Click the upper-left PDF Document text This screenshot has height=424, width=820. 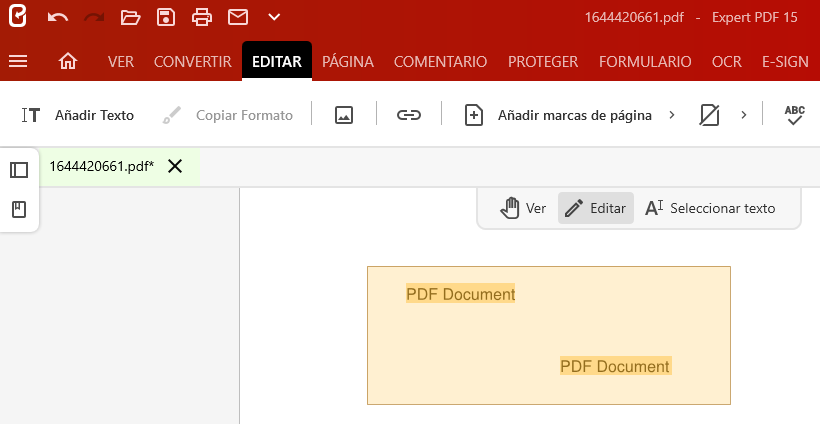(x=461, y=294)
